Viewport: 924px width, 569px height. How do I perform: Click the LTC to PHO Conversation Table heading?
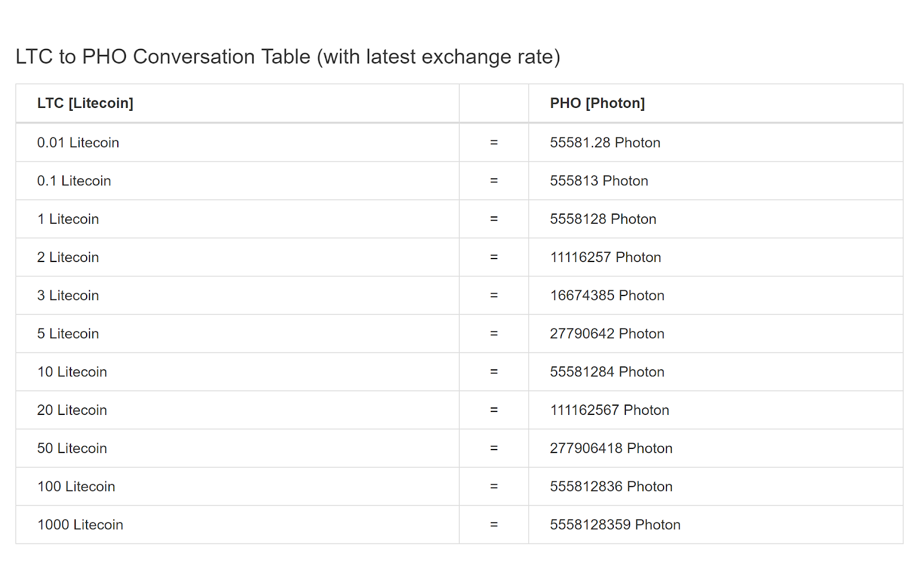pyautogui.click(x=288, y=57)
